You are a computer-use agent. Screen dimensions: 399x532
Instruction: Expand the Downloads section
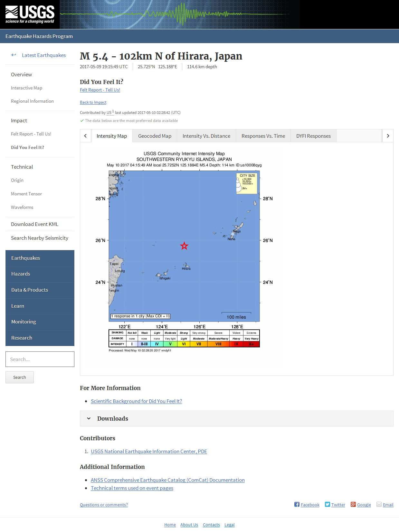click(x=236, y=418)
